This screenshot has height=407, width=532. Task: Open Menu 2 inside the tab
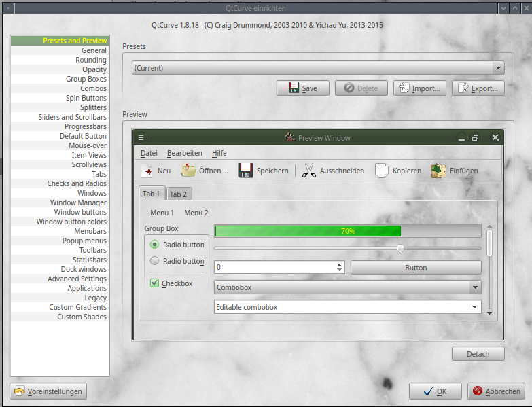[x=196, y=213]
